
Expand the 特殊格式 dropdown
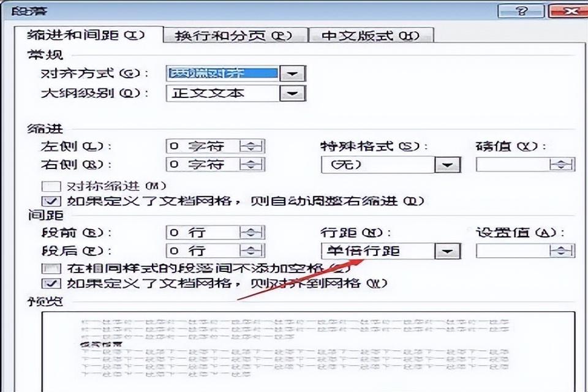click(447, 165)
